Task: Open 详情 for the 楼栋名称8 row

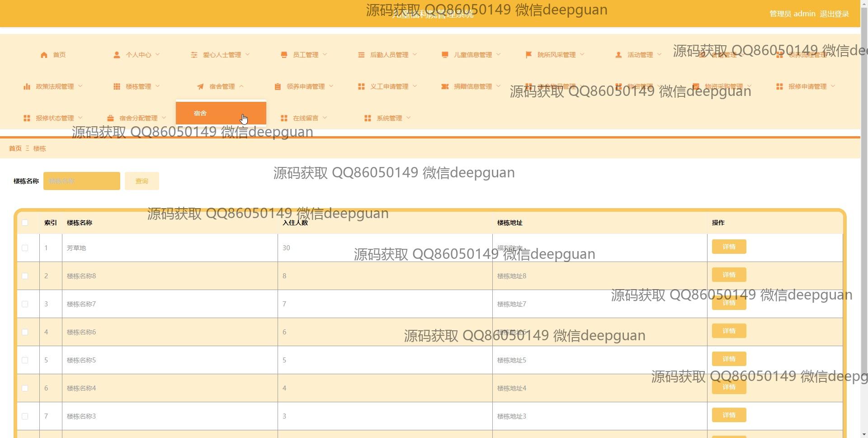Action: click(x=729, y=275)
